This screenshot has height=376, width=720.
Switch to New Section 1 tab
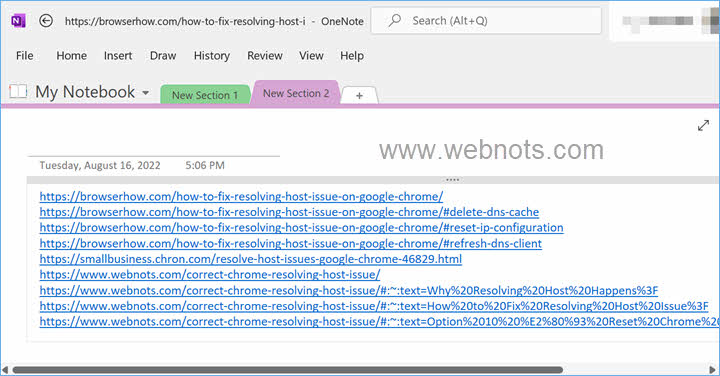(x=205, y=95)
